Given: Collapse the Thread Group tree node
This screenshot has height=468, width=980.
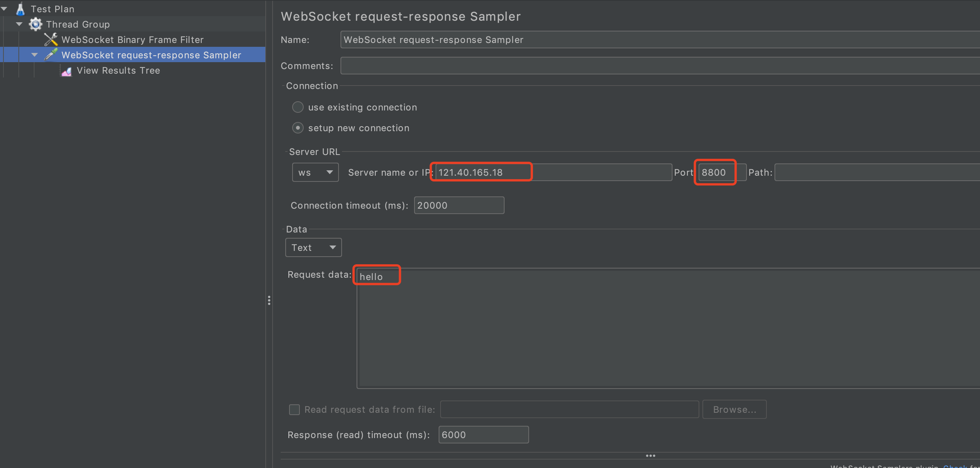Looking at the screenshot, I should [19, 24].
